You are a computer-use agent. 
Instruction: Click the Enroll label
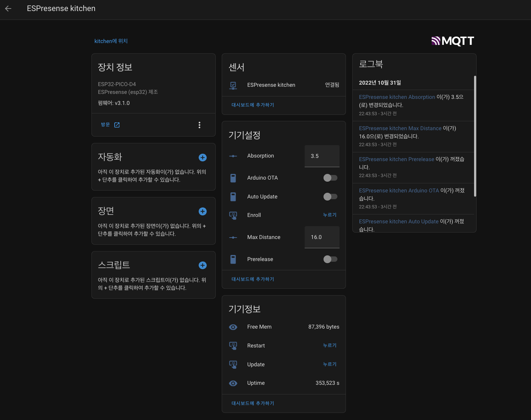click(x=254, y=215)
